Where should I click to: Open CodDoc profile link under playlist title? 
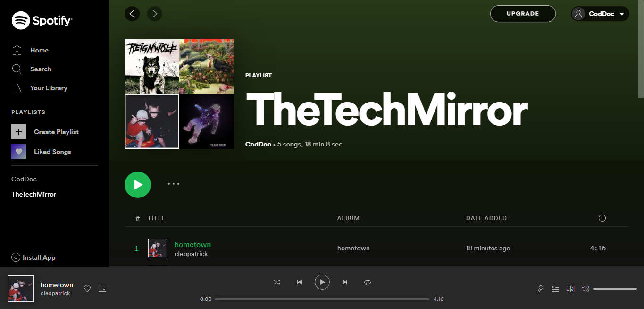[259, 144]
